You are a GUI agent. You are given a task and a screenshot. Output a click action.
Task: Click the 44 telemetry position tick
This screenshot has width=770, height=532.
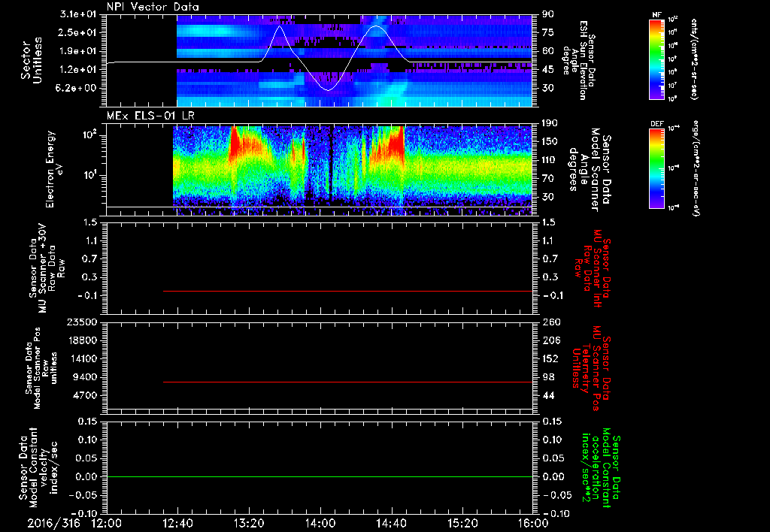click(x=547, y=395)
